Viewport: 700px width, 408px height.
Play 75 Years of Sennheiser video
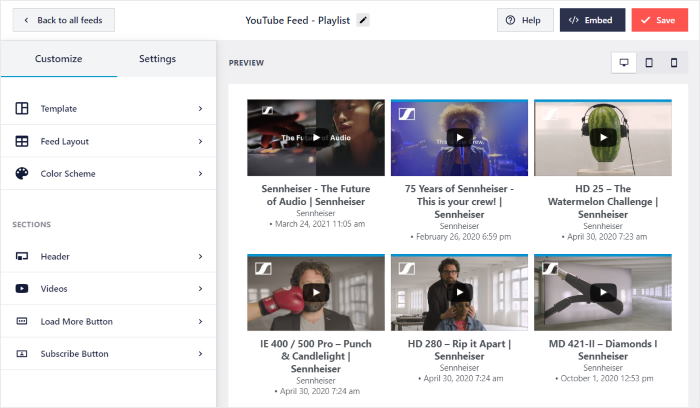pos(460,137)
